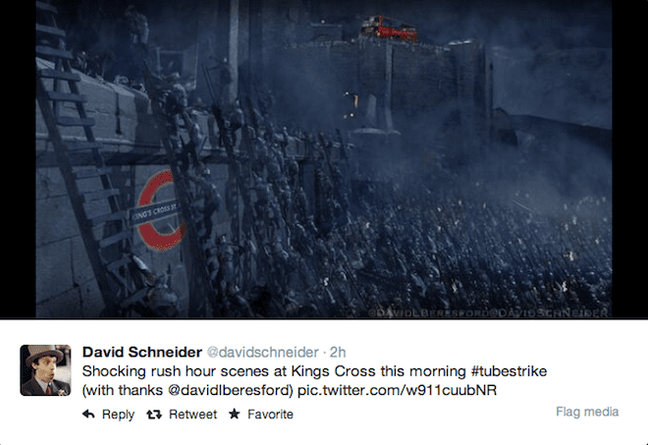Open the @davidschneider handle
Image resolution: width=648 pixels, height=445 pixels.
tap(262, 352)
